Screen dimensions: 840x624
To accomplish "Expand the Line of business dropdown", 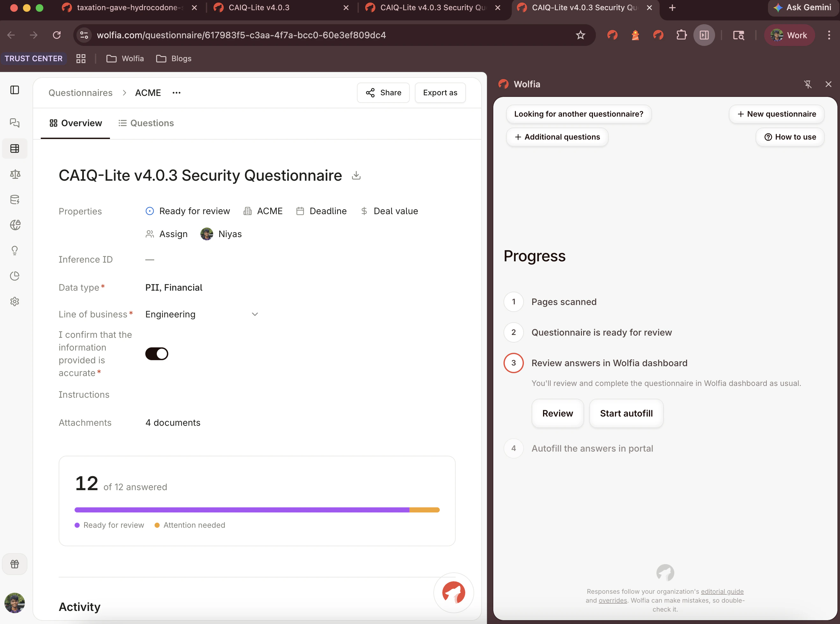I will tap(255, 314).
